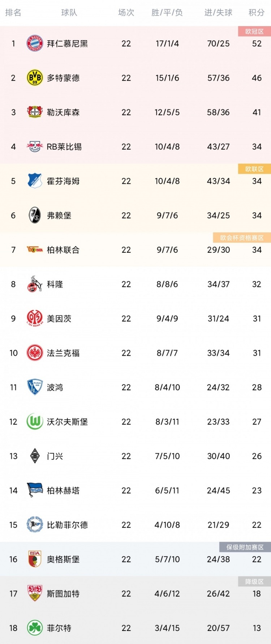Click the 积分 column header

257,13
